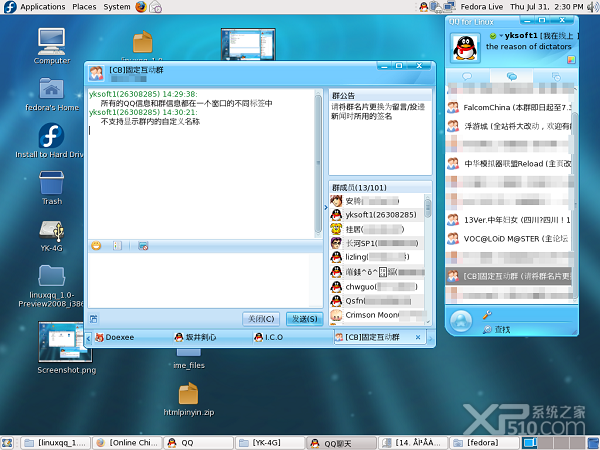
Task: Click the wrench settings icon in QQ panel
Action: (487, 315)
